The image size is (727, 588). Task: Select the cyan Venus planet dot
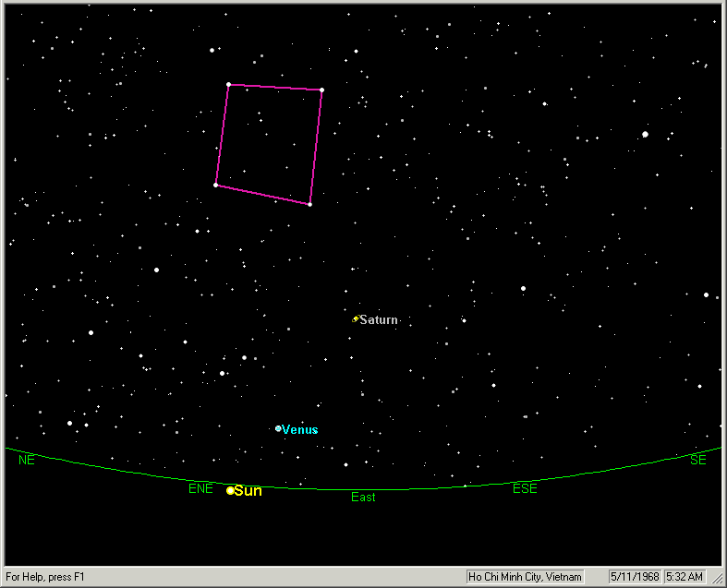[x=278, y=428]
